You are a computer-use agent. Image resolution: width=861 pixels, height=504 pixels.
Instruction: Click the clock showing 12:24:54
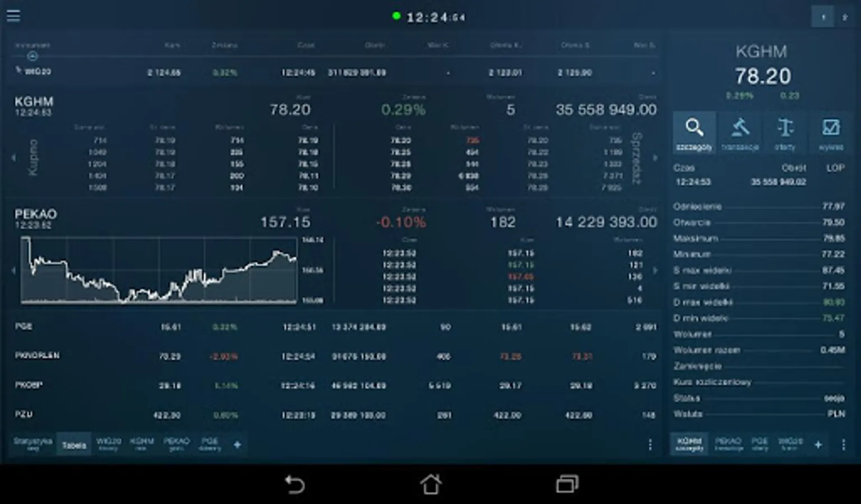(436, 17)
